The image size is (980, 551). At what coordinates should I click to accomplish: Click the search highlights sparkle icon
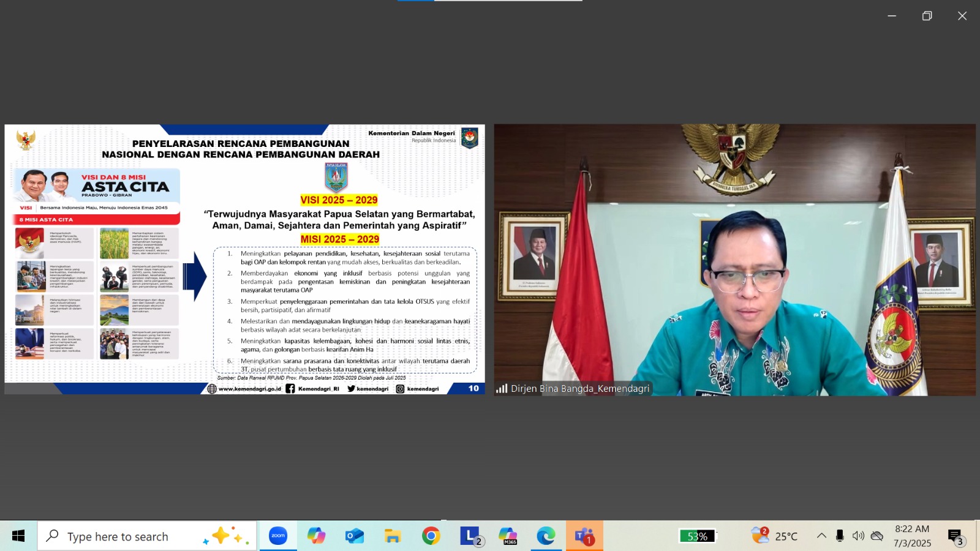[226, 536]
